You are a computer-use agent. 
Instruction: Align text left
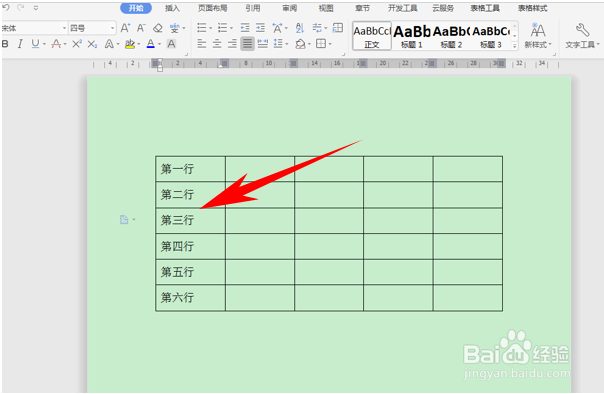(201, 44)
